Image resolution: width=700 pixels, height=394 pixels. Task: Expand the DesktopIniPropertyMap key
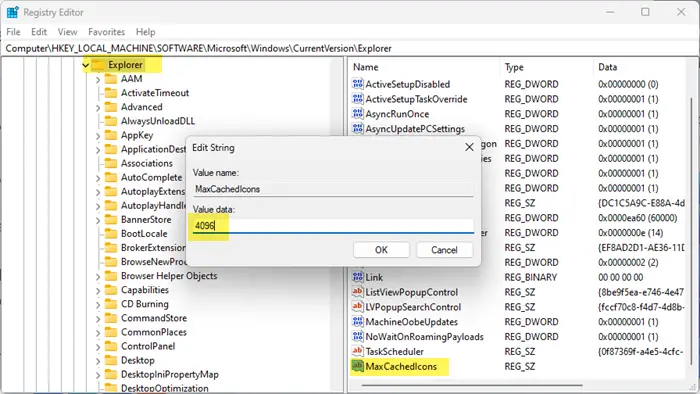(98, 375)
